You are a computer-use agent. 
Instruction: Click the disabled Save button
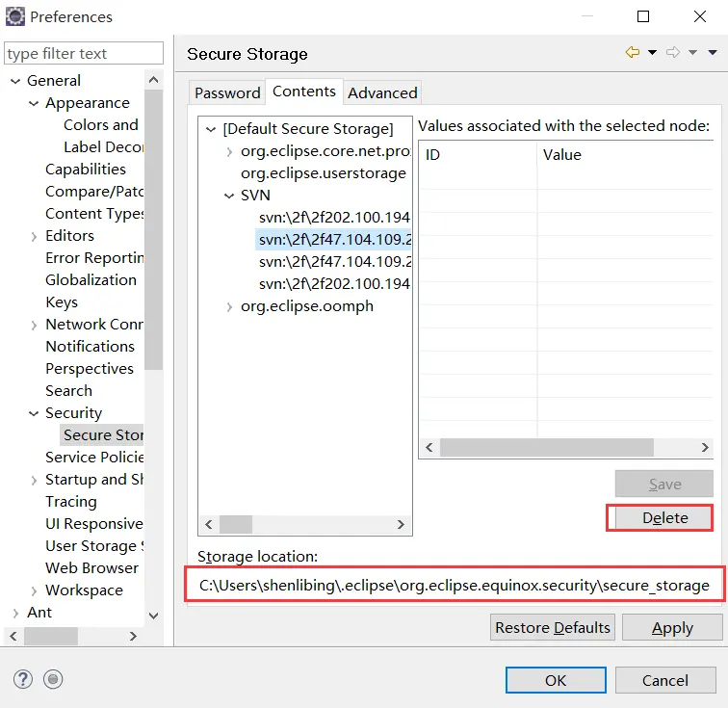pos(664,485)
